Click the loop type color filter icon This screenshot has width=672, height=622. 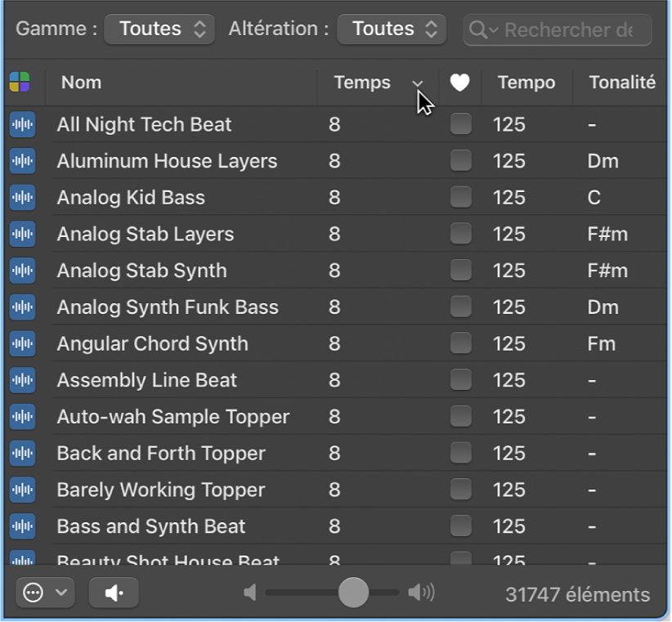click(20, 83)
